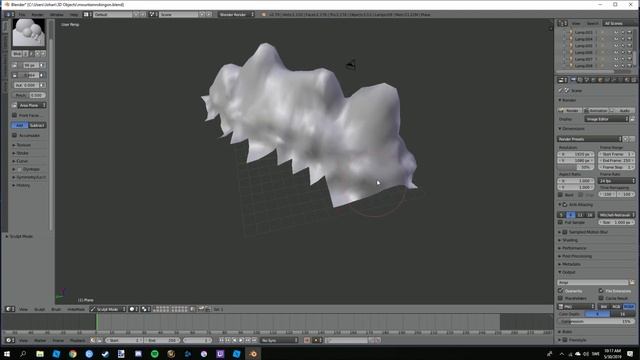Click the play reverse timeline button

[234, 340]
